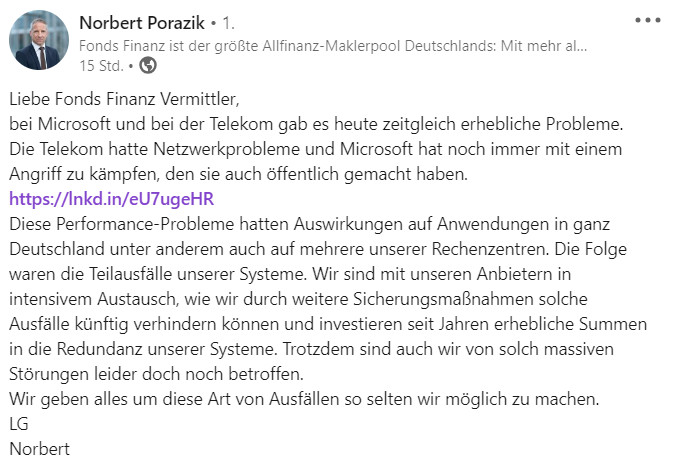The height and width of the screenshot is (461, 675).
Task: Click the Fonds Finanz Allfinanz-Maklerpool headline text
Action: point(333,46)
